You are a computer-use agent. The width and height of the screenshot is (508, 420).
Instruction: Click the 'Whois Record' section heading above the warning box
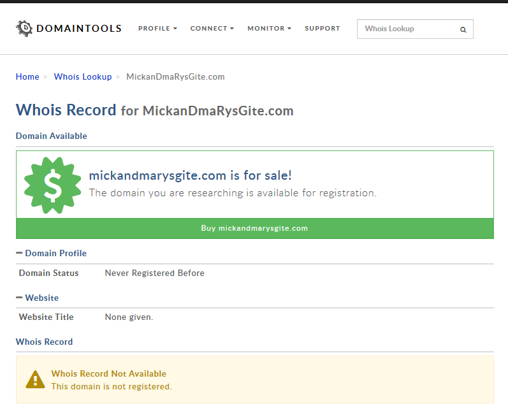point(44,342)
